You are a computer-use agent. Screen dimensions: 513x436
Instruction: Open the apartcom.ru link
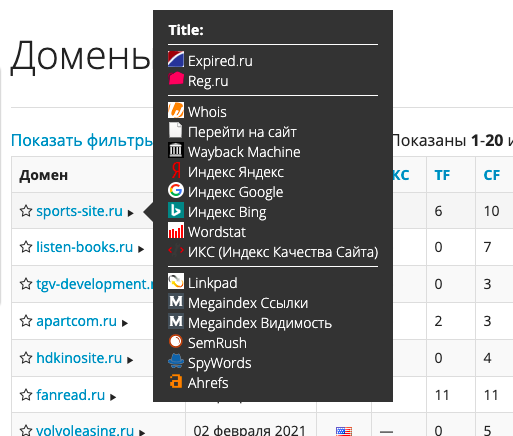(77, 321)
